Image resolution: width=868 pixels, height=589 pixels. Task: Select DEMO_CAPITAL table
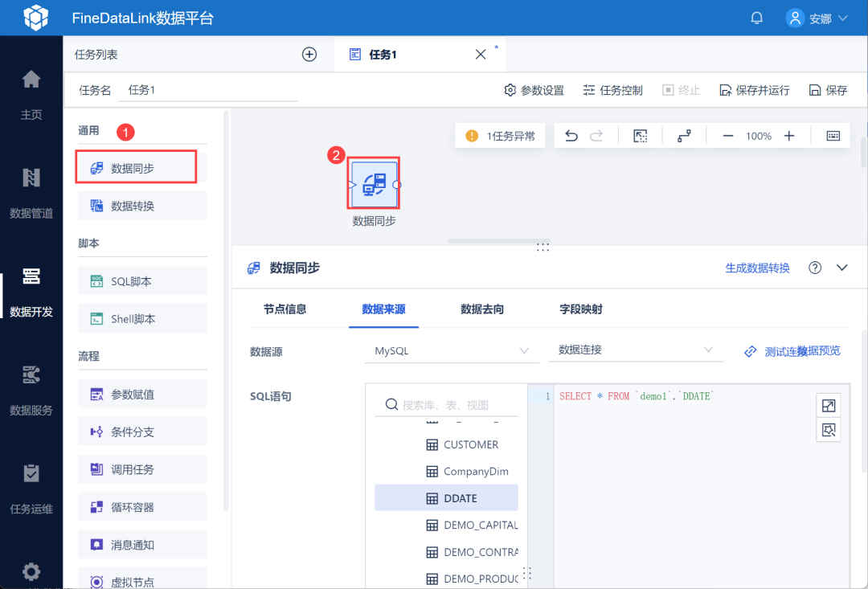pyautogui.click(x=446, y=525)
